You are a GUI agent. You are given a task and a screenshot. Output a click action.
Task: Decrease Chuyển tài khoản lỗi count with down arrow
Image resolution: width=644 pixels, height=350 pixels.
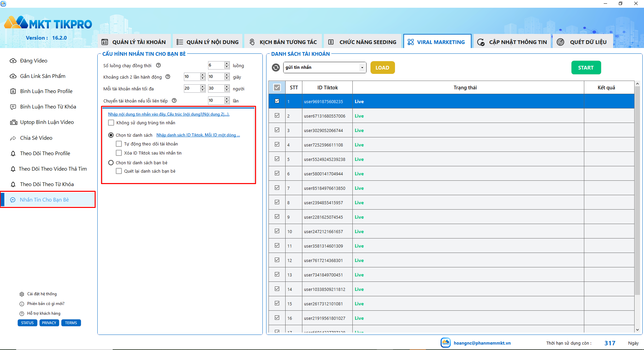click(227, 102)
